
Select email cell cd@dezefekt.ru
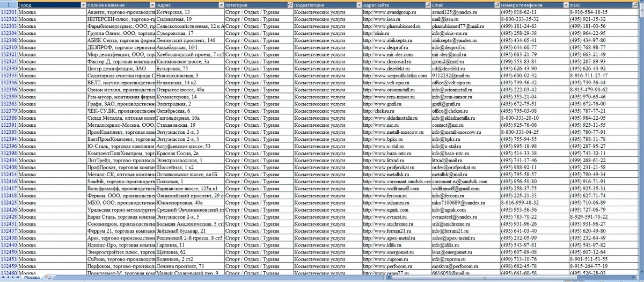[465, 69]
